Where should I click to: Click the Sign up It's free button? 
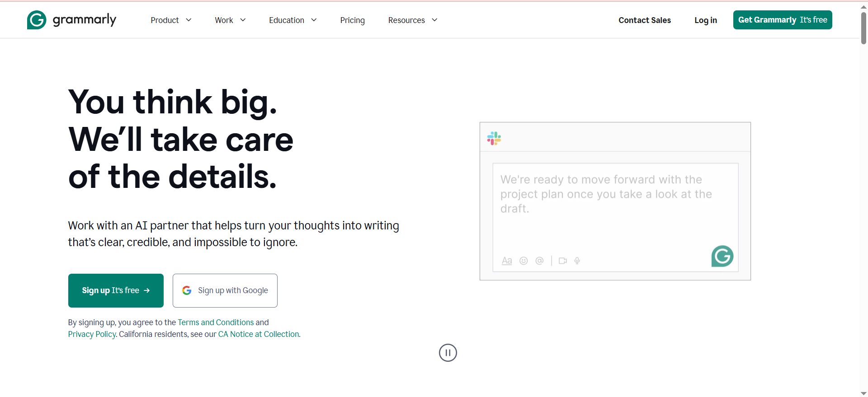click(116, 290)
